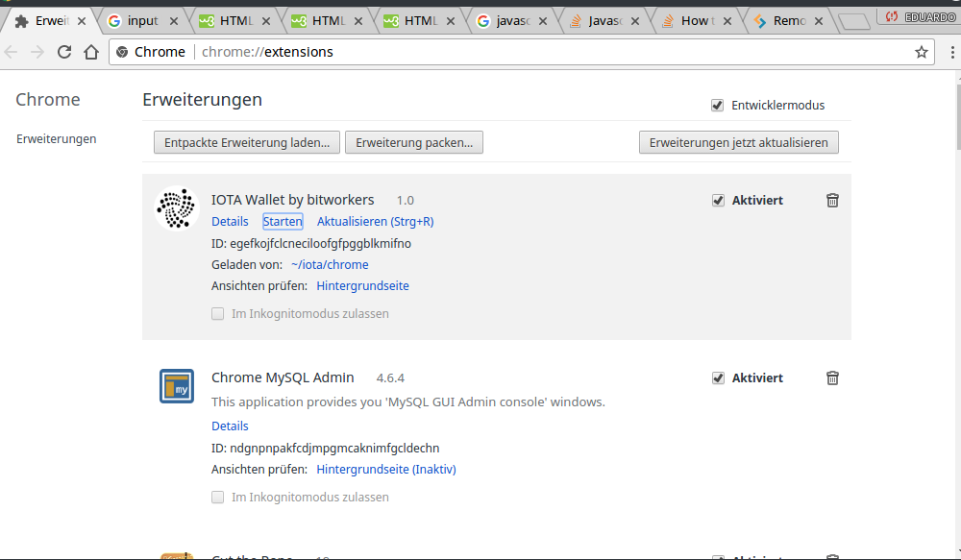Viewport: 961px width, 560px height.
Task: Switch to the Google 'input' tab
Action: [142, 21]
